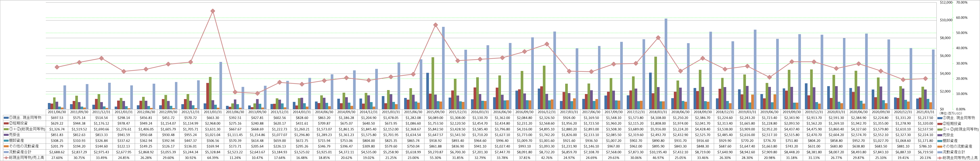Click the ①現金、現金同等物 table row label

tap(25, 118)
